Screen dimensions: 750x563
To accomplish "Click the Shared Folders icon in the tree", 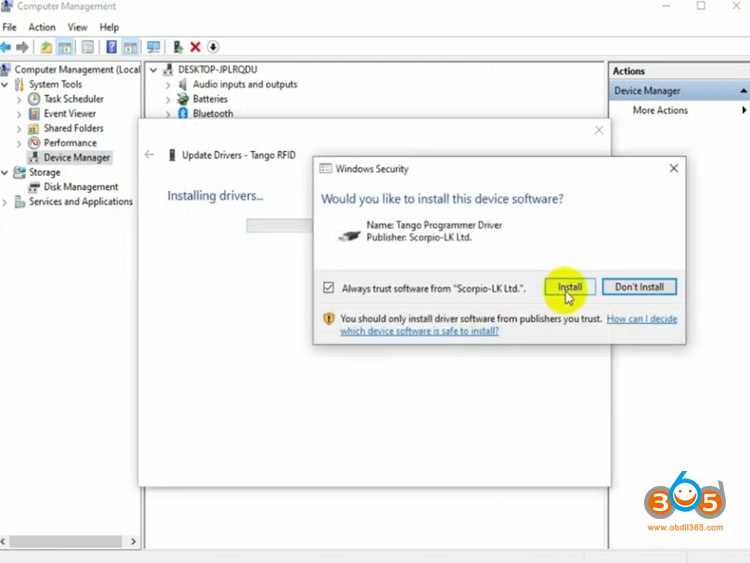I will (33, 129).
